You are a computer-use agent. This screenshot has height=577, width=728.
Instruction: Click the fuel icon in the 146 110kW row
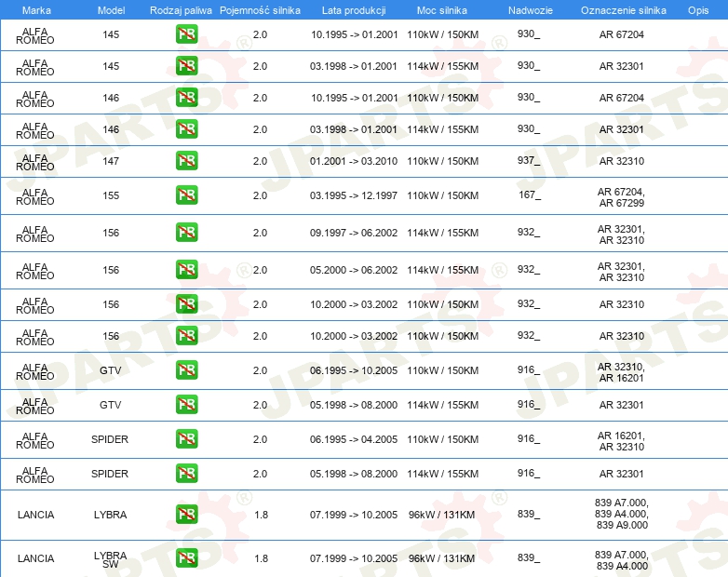pos(186,98)
